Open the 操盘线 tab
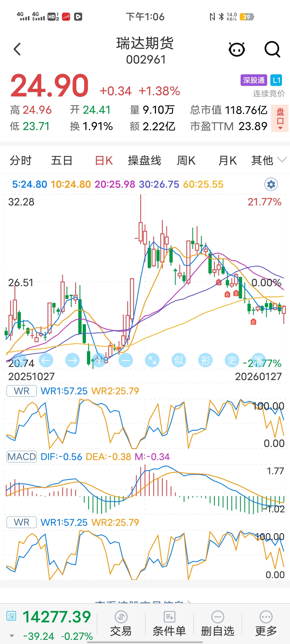290x644 pixels. [x=144, y=160]
